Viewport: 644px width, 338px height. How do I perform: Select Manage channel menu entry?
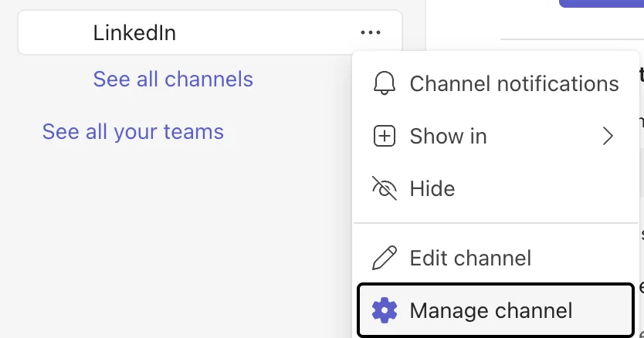click(x=495, y=310)
